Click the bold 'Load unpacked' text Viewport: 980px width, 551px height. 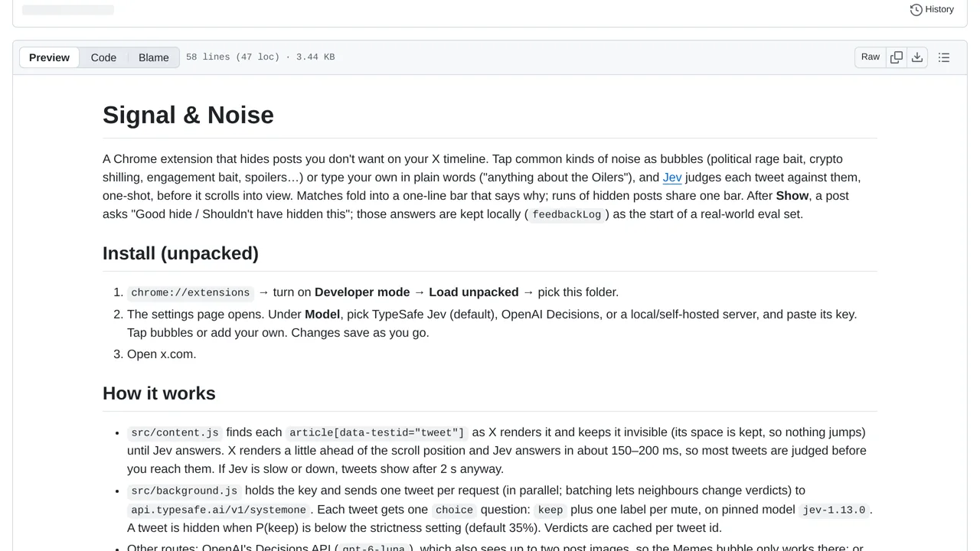click(x=474, y=292)
